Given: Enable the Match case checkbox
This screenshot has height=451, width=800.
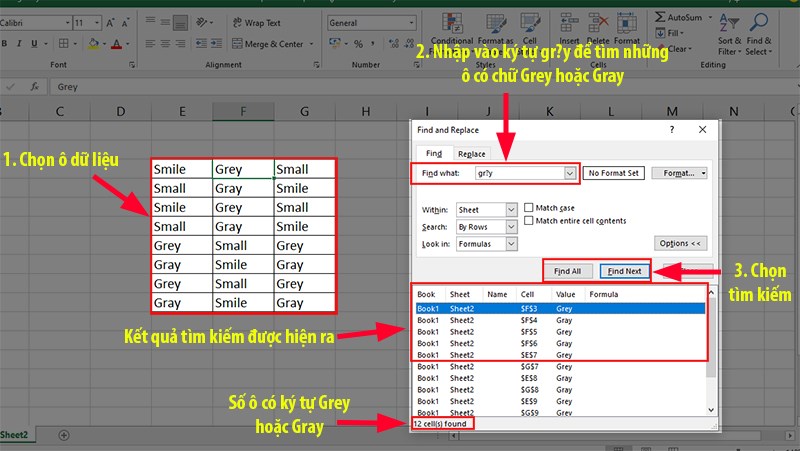Looking at the screenshot, I should (529, 208).
